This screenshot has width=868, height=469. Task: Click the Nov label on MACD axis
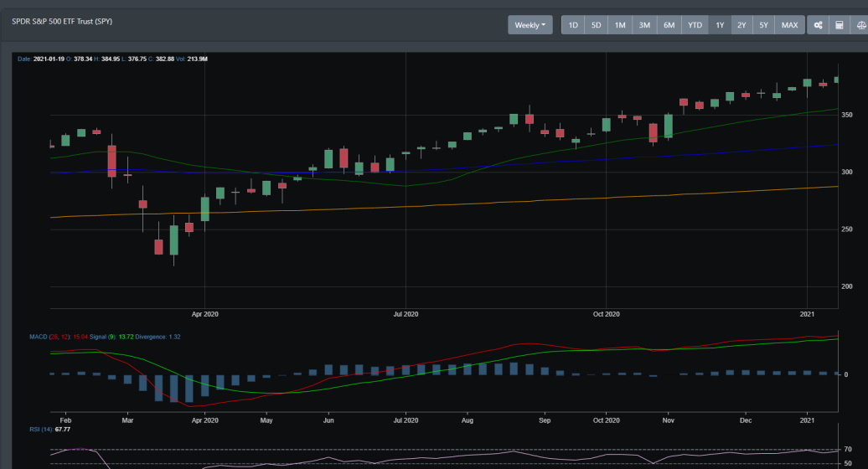tap(668, 420)
